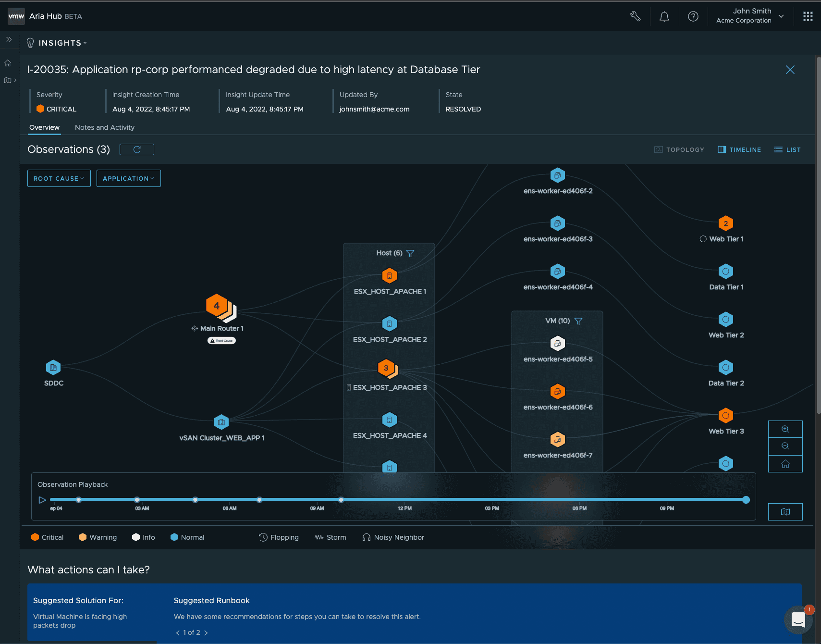Open the apps grid launcher
The height and width of the screenshot is (644, 821).
tap(808, 17)
